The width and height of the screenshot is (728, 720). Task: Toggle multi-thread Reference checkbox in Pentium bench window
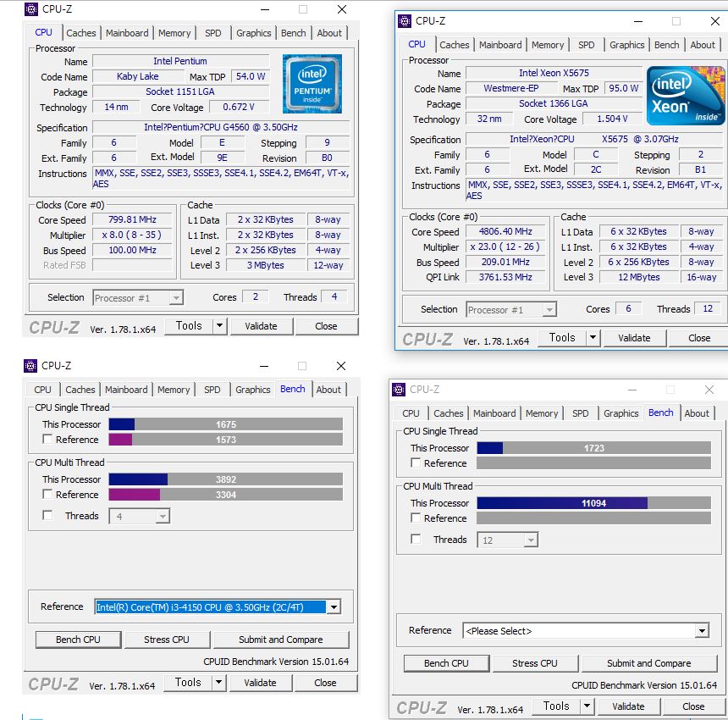[47, 494]
